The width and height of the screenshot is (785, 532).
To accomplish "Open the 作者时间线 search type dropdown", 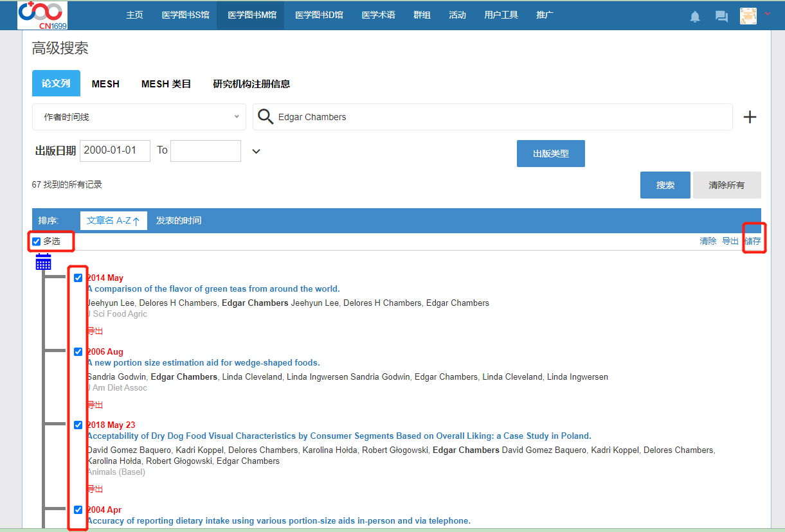I will pyautogui.click(x=139, y=117).
